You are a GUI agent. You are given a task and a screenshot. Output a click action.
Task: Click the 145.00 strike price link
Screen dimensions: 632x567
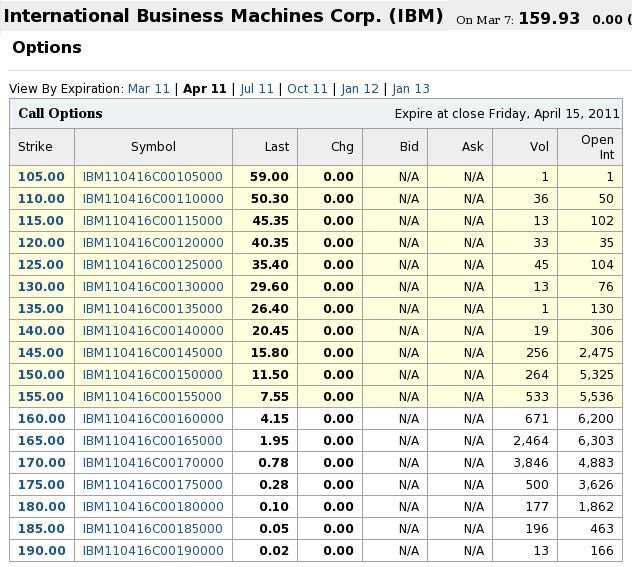pyautogui.click(x=41, y=353)
